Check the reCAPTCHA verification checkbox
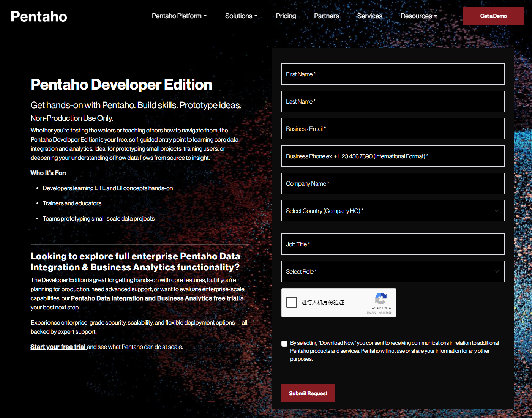This screenshot has height=418, width=532. tap(292, 302)
